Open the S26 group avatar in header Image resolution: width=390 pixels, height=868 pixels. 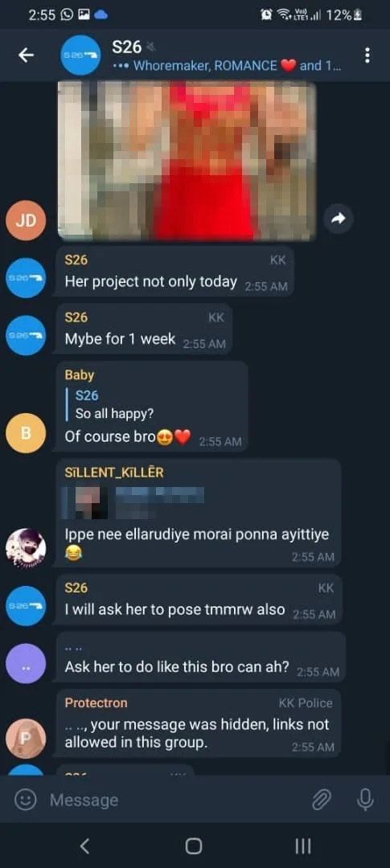pos(80,55)
